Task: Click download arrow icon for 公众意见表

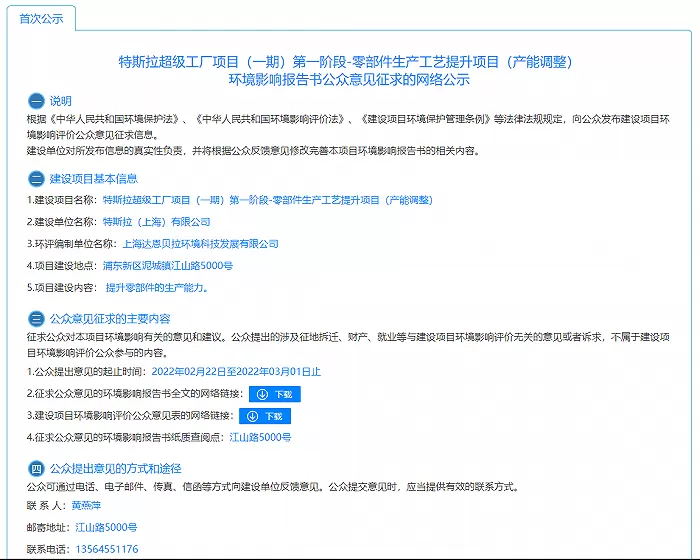Action: tap(253, 416)
